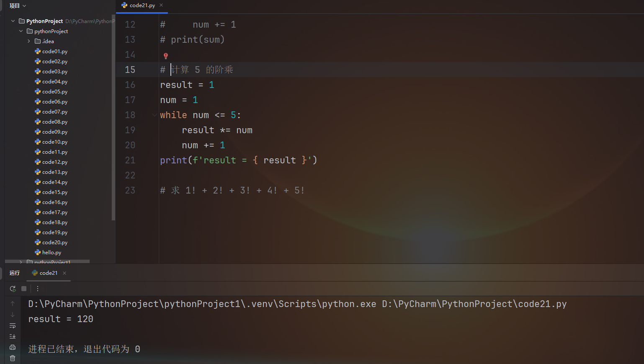Click the comment '# 求 1! + 2! + 3!...'
This screenshot has width=644, height=364.
coord(232,191)
